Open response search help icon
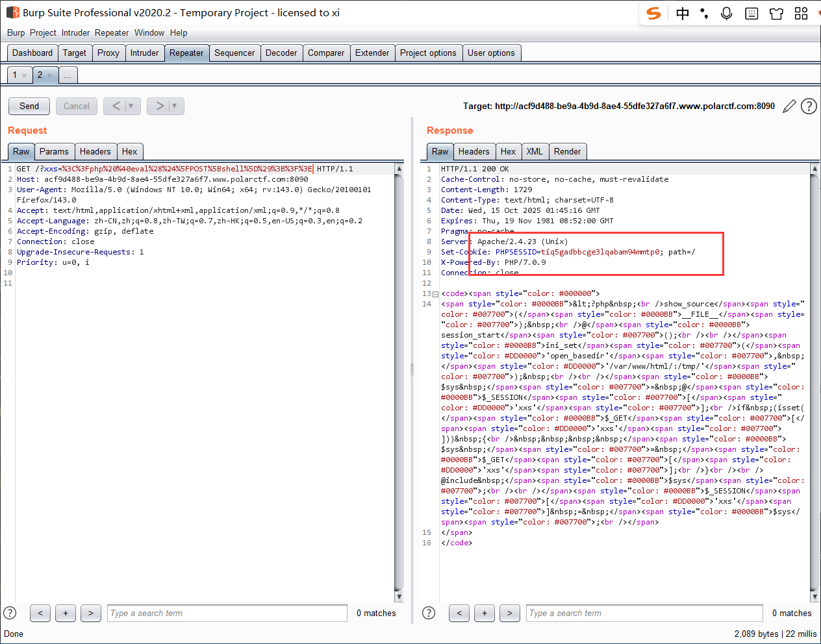Screen dimensions: 821x644 pos(429,613)
